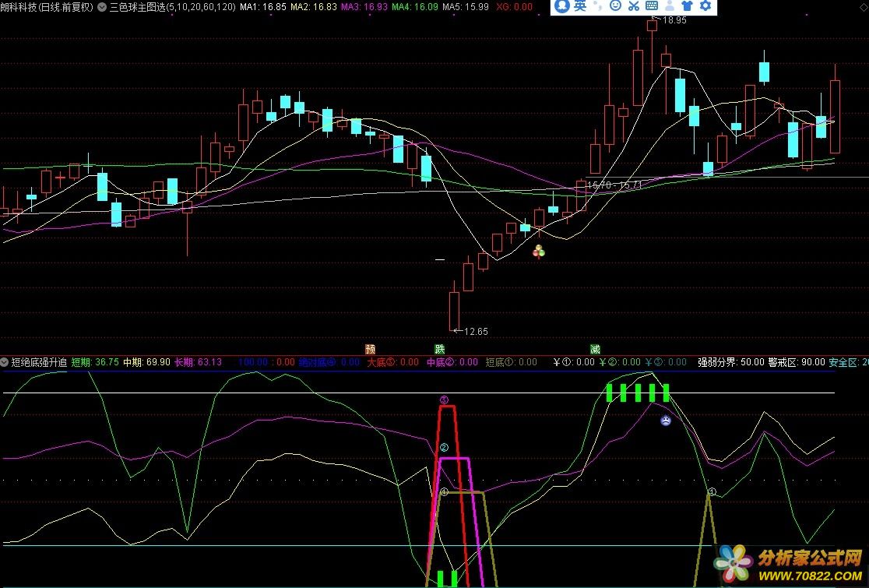Click the circled ② marker above magenta peak
The image size is (869, 588).
click(x=444, y=447)
